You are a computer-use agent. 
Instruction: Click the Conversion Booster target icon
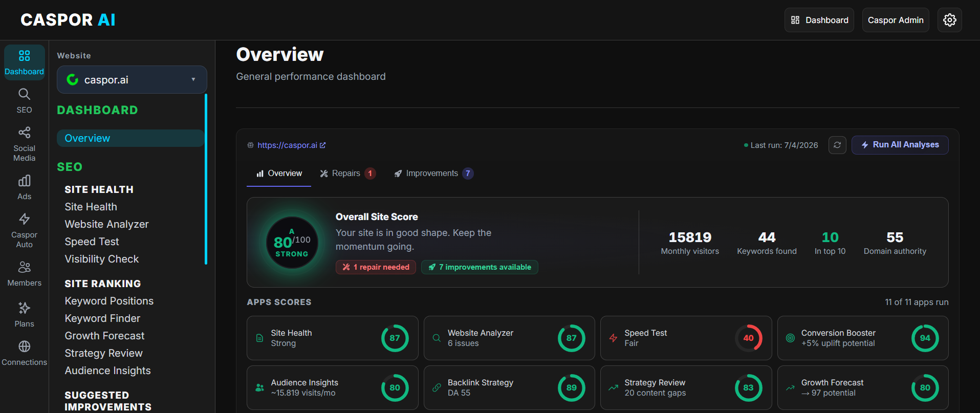pyautogui.click(x=790, y=338)
